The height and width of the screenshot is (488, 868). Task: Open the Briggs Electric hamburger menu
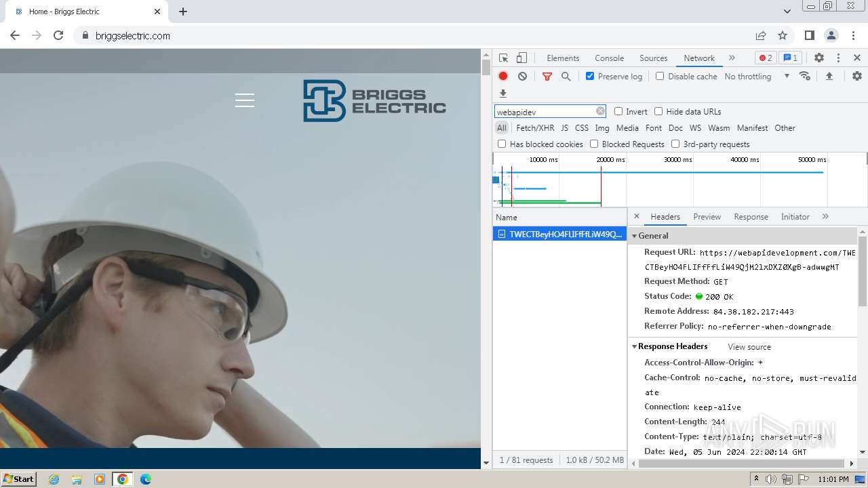tap(245, 100)
